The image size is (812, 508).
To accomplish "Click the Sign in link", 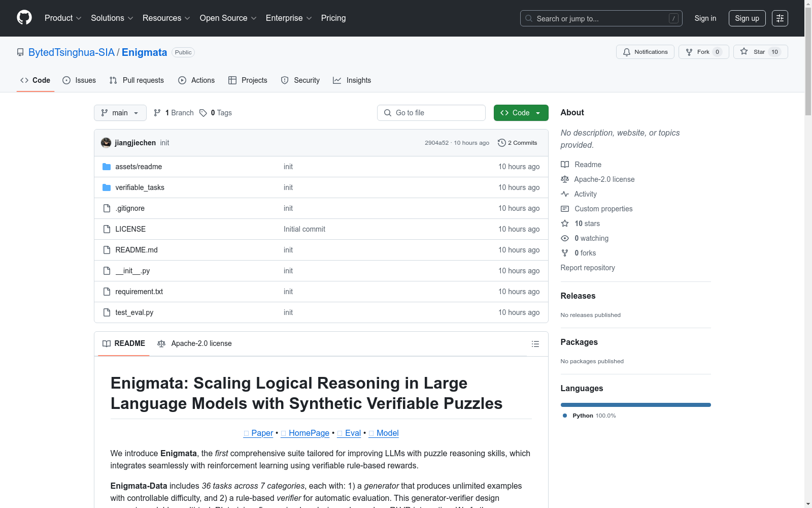I will point(705,18).
